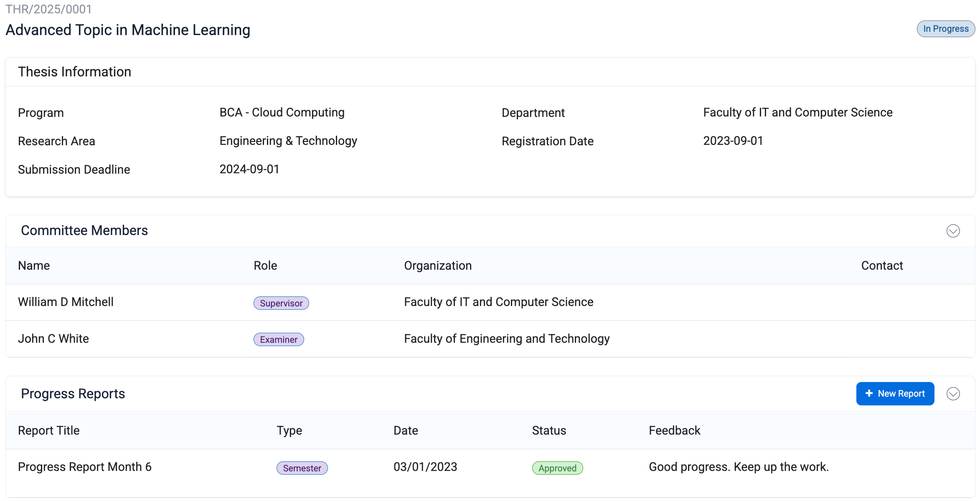The height and width of the screenshot is (501, 980).
Task: Click the thesis reference THR/2025/0001
Action: coord(48,9)
